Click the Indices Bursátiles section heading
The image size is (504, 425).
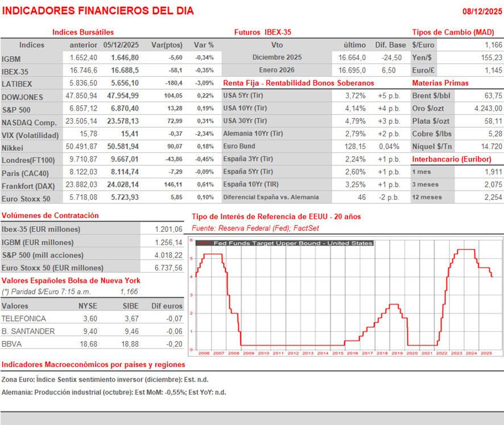(83, 32)
